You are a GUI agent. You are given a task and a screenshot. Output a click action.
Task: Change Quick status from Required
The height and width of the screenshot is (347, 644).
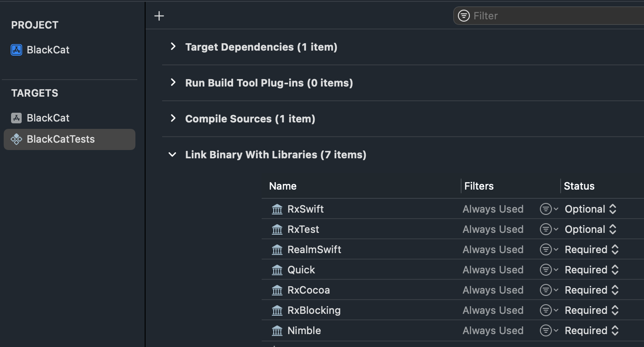point(592,270)
